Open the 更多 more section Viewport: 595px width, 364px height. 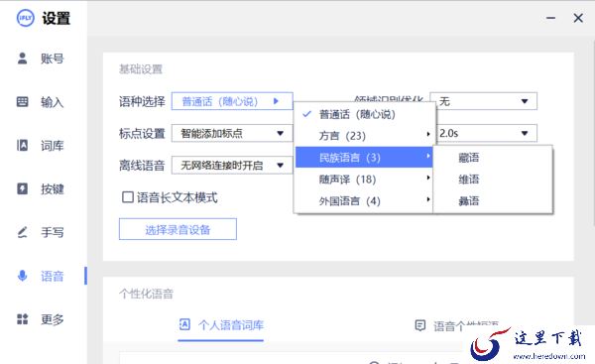click(41, 319)
